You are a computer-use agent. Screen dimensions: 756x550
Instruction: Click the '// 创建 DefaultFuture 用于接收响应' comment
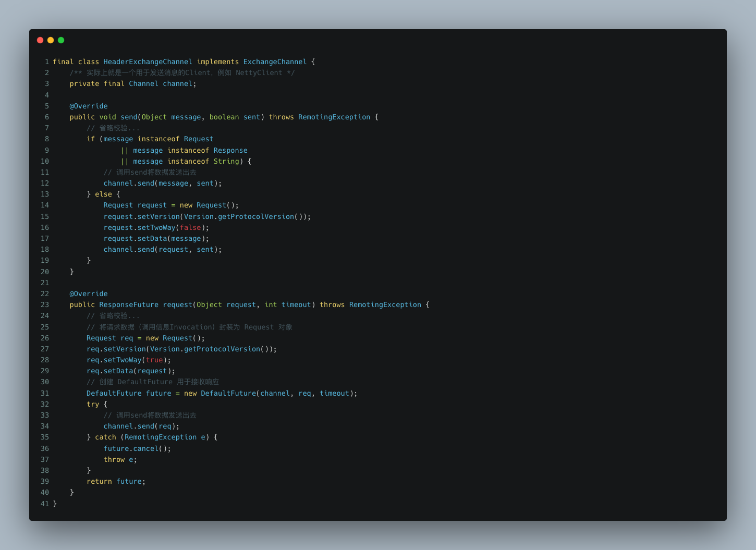click(x=153, y=382)
